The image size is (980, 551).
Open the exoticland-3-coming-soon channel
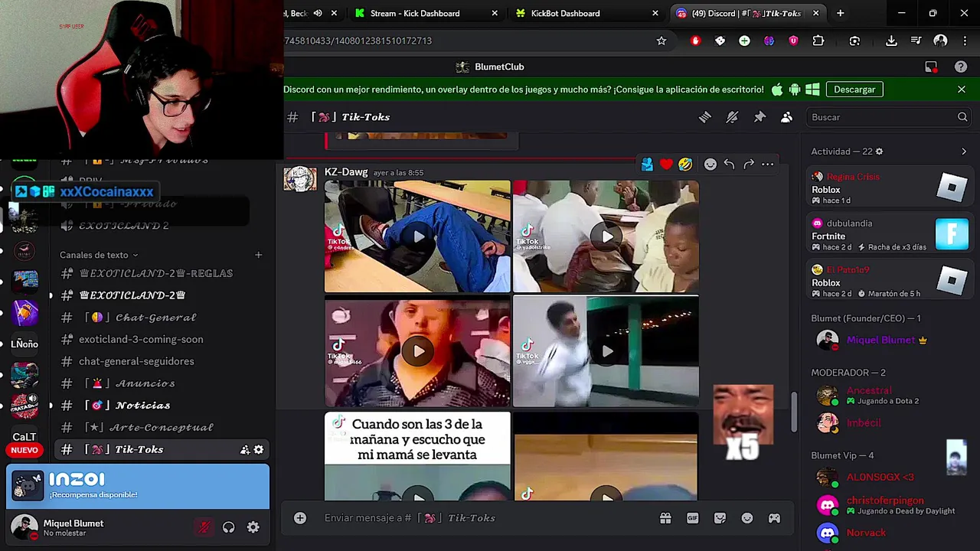click(163, 339)
